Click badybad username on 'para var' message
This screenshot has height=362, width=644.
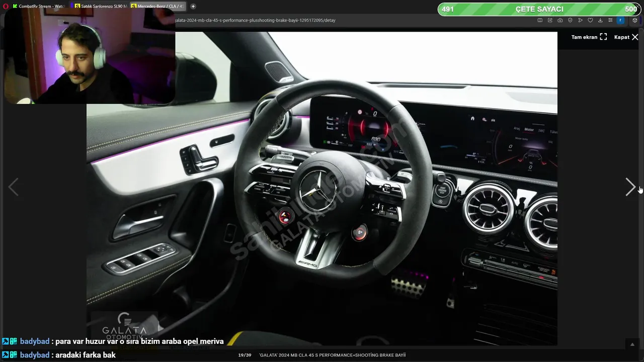[35, 341]
